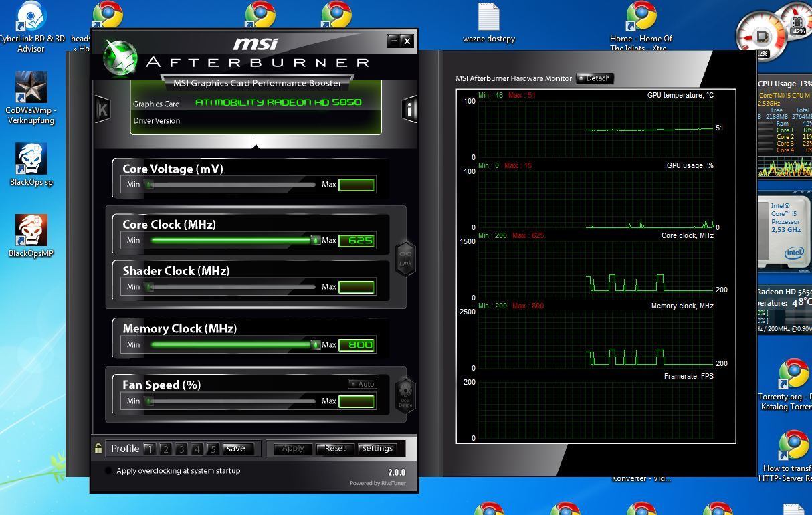The image size is (812, 515).
Task: Focus the Core Voltage value field
Action: 357,185
